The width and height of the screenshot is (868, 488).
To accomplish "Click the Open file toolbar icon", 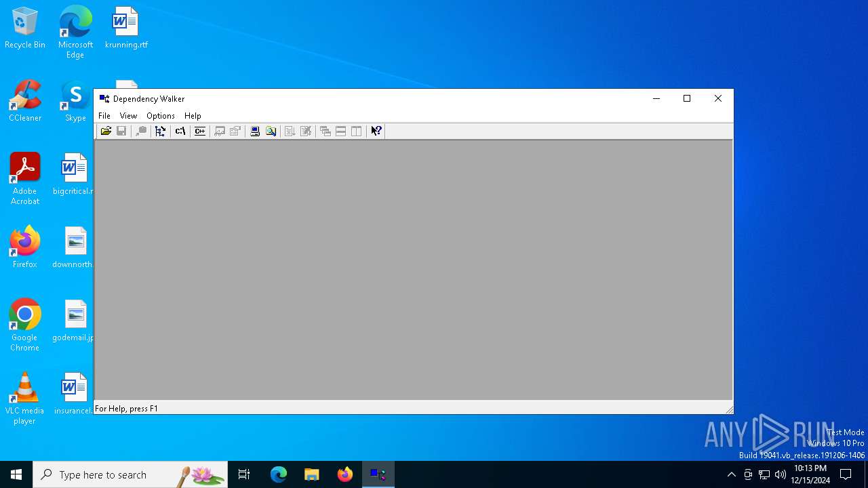I will 106,131.
